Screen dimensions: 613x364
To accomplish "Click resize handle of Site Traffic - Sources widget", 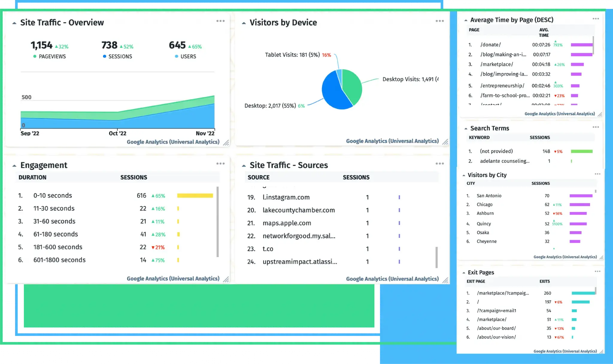I will pyautogui.click(x=445, y=280).
